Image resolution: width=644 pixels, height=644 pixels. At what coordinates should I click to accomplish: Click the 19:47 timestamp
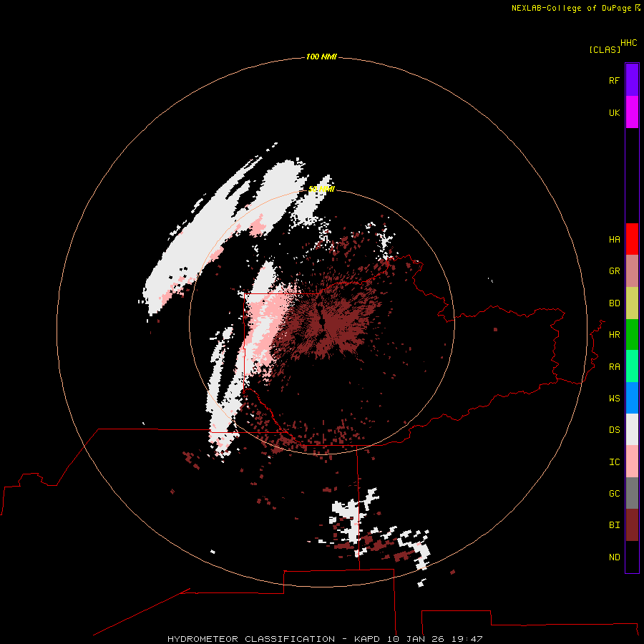[x=467, y=639]
